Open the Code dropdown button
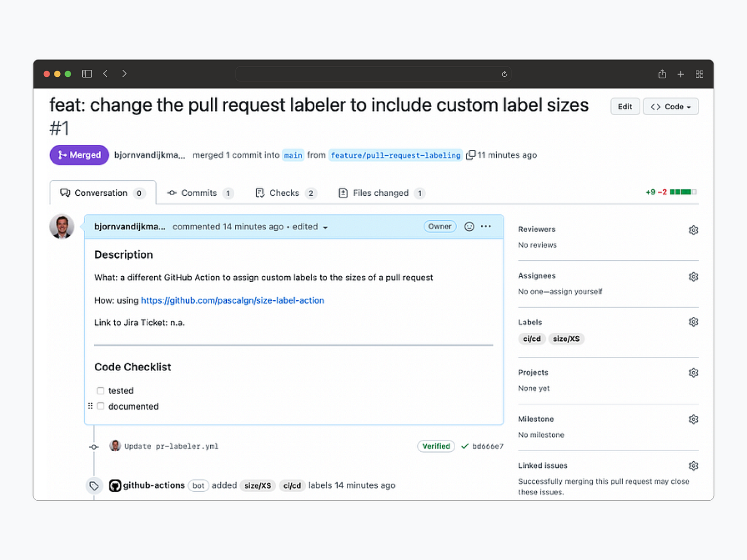The image size is (747, 560). click(671, 107)
